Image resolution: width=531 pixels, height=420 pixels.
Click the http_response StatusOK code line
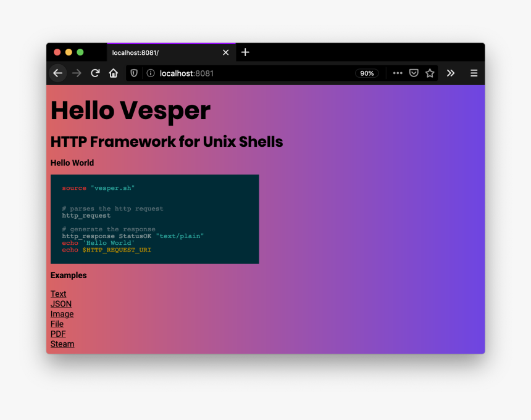coord(133,236)
